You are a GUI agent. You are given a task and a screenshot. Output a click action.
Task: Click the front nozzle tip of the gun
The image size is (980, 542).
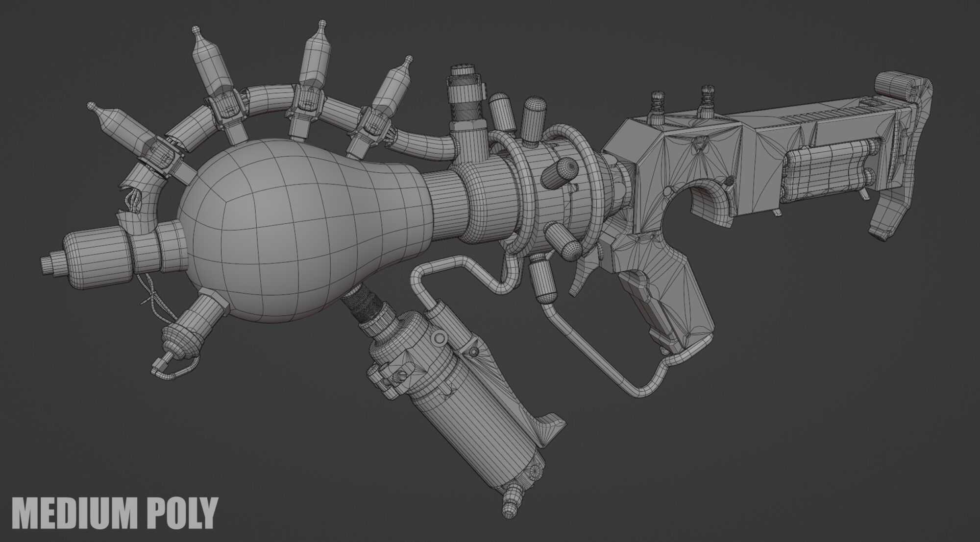48,265
